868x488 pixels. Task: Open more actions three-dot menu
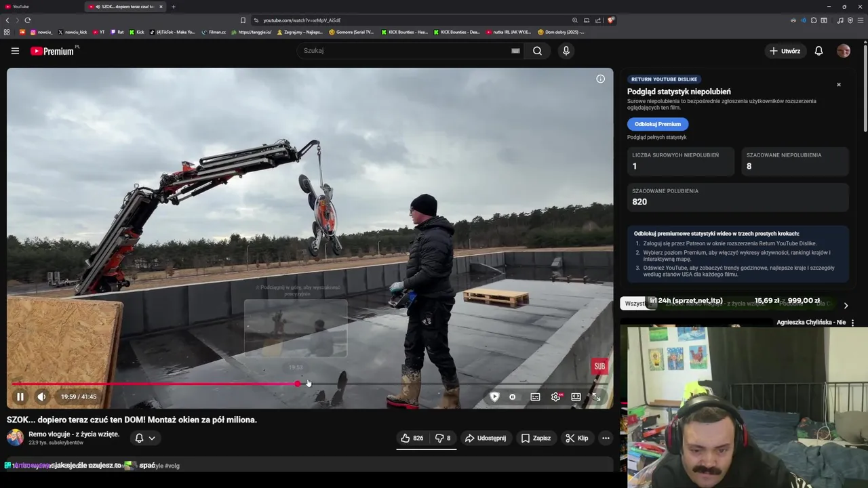click(606, 439)
